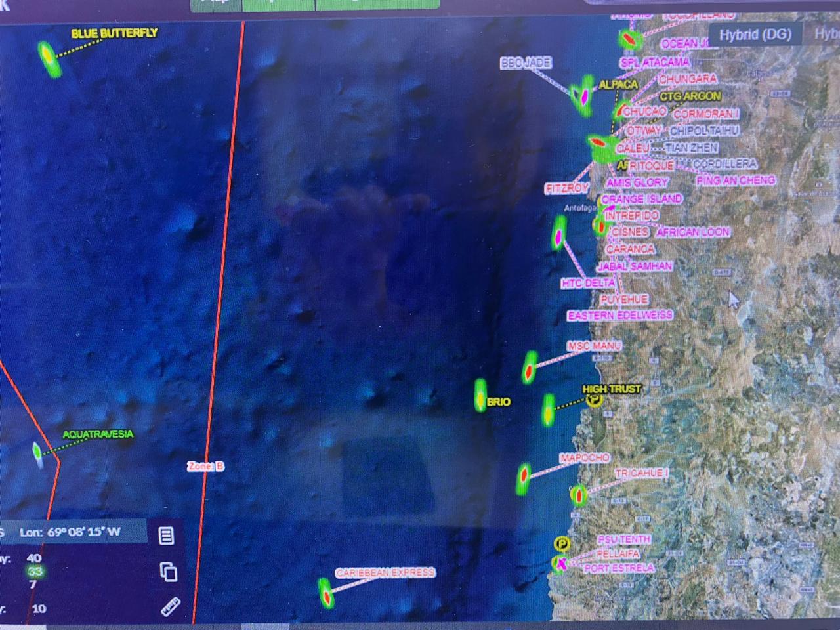Select the BRIO ship marker
Image resolution: width=840 pixels, height=630 pixels.
tap(480, 396)
